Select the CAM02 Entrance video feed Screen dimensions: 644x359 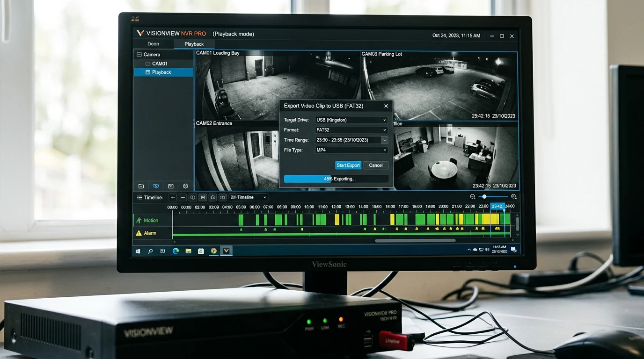[237, 156]
